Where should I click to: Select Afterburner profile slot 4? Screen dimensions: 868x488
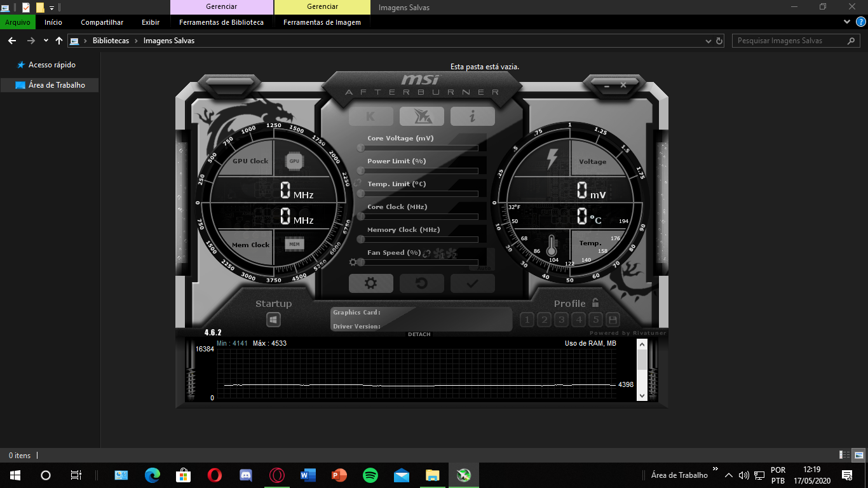(x=578, y=320)
